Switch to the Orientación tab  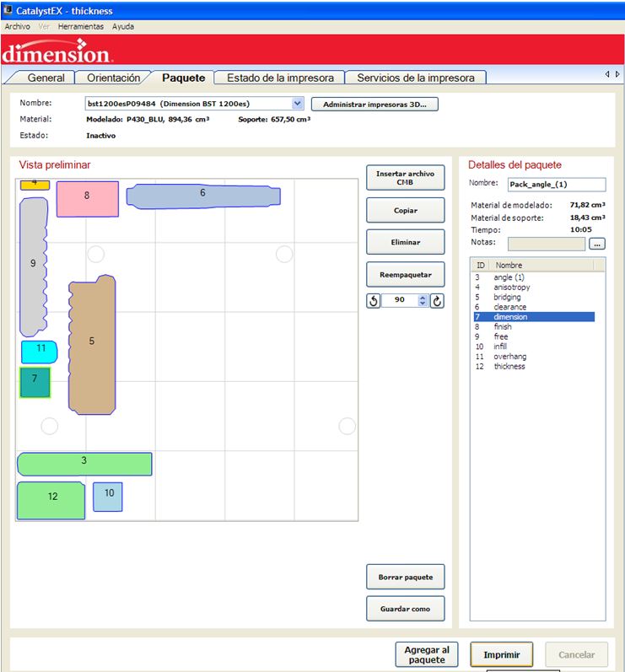(114, 78)
